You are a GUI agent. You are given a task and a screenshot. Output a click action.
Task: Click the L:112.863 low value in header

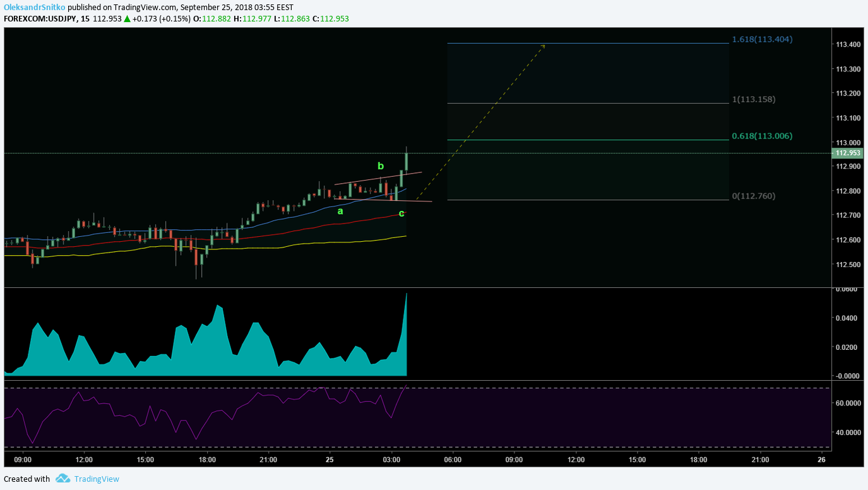(291, 19)
